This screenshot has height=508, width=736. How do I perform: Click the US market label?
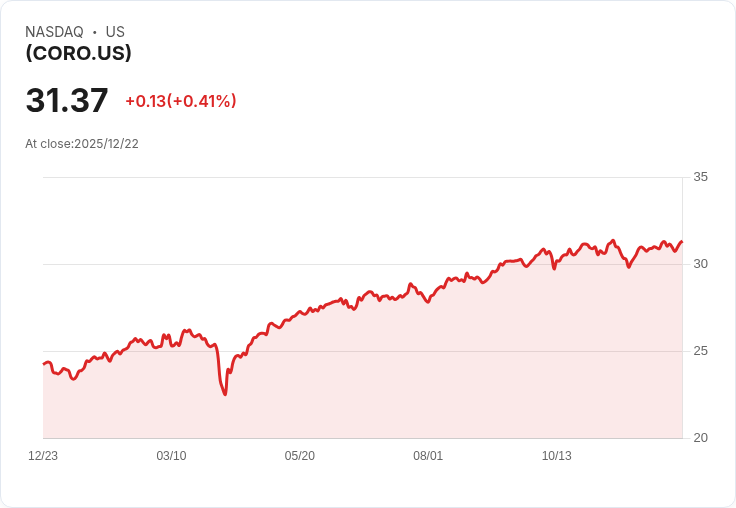(x=115, y=32)
